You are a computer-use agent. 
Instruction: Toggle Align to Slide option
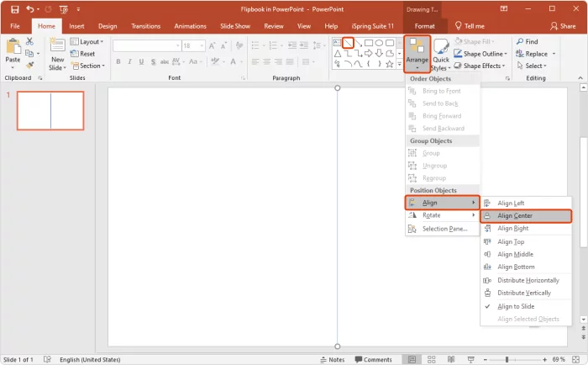[x=526, y=306]
